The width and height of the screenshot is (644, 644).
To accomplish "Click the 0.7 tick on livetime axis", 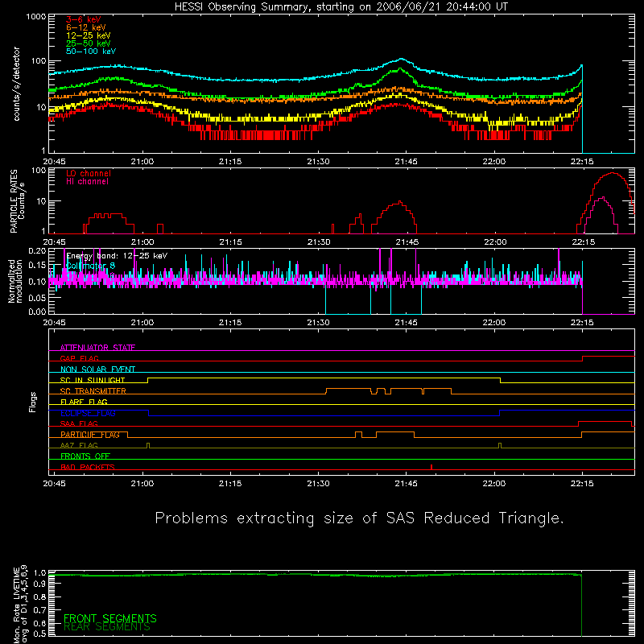I will click(39, 610).
